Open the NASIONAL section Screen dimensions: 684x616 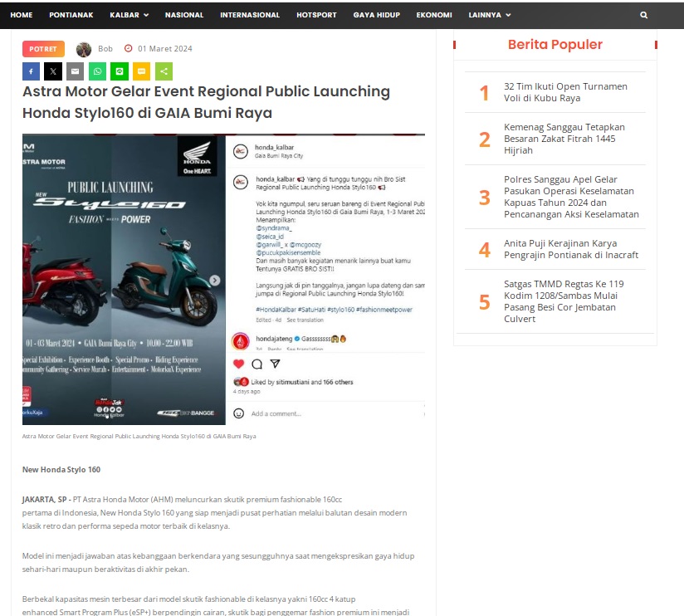click(184, 15)
